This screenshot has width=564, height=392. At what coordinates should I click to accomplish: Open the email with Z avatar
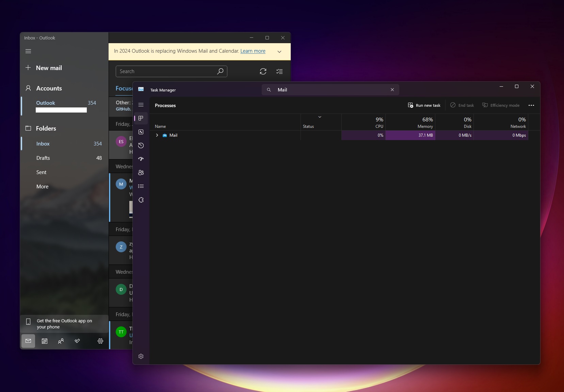point(121,251)
